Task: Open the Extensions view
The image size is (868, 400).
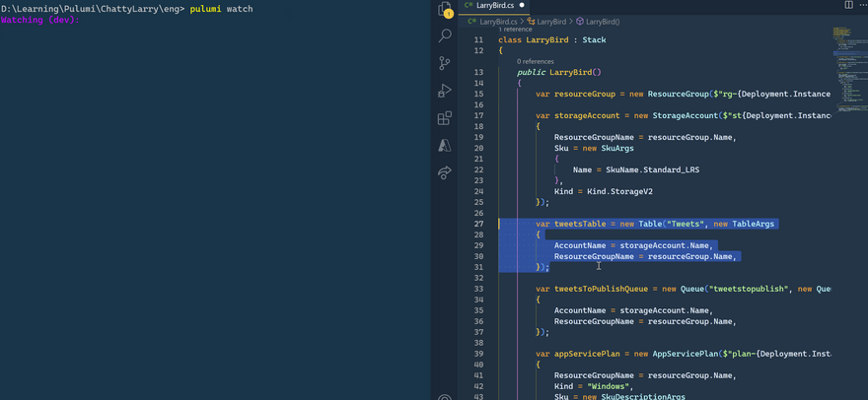Action: click(445, 118)
